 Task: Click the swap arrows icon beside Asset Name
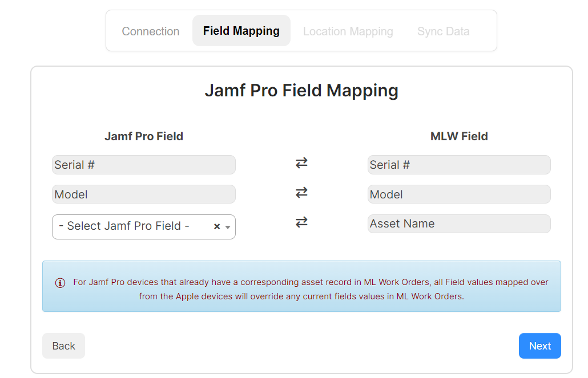301,222
